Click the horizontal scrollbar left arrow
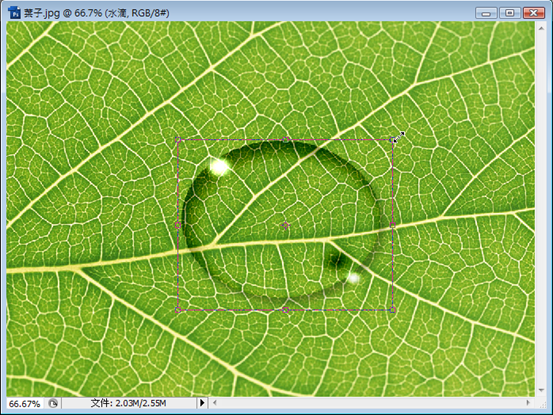 click(214, 403)
